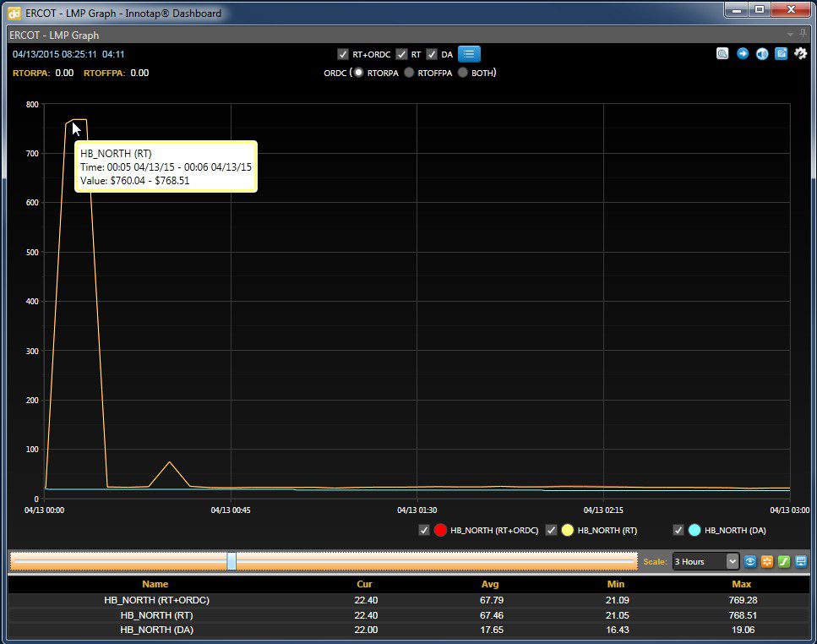Screen dimensions: 817x644
Task: Open the edit/export window icon
Action: click(781, 54)
